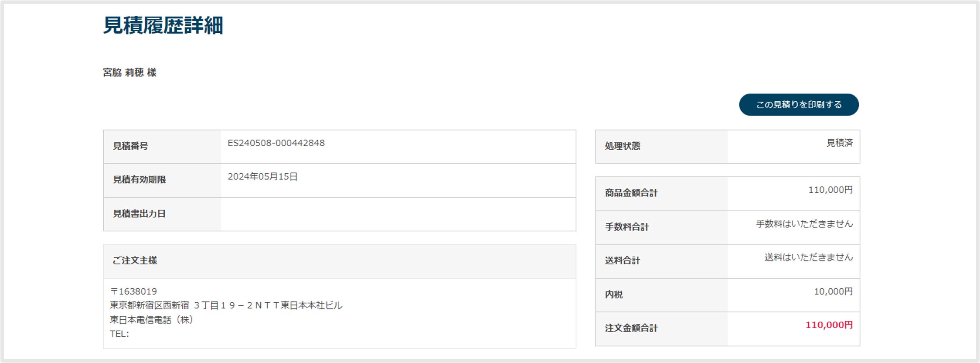
Task: Click the この見積りを印刷する print button
Action: tap(799, 105)
